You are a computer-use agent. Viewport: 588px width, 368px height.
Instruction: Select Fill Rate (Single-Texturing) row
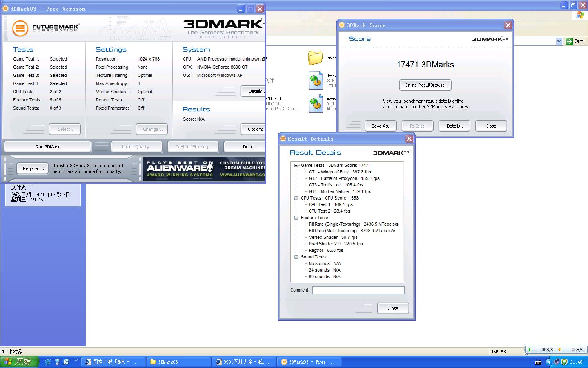click(x=353, y=224)
